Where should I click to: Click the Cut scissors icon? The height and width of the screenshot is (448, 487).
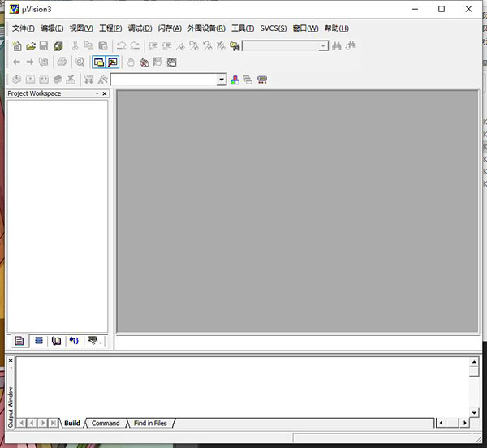tap(75, 46)
